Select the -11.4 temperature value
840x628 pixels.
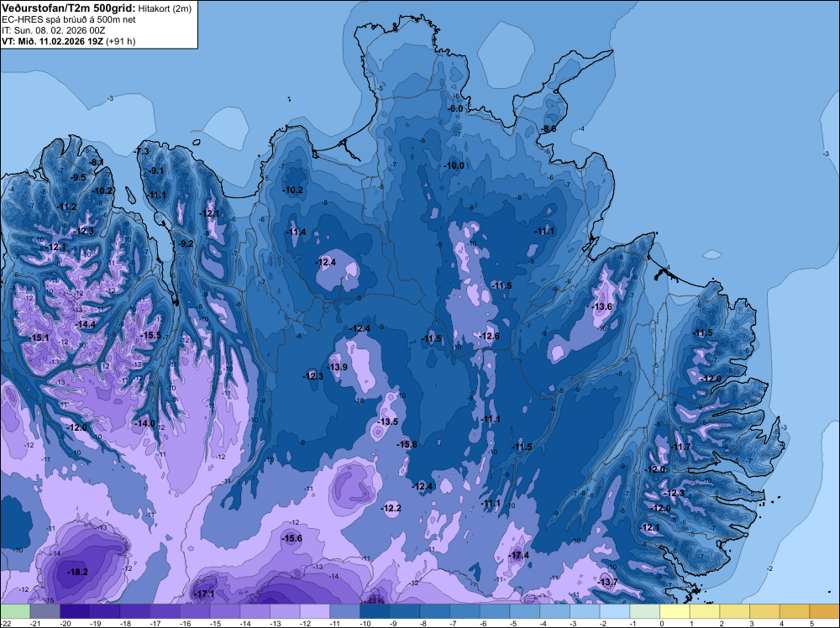point(296,232)
